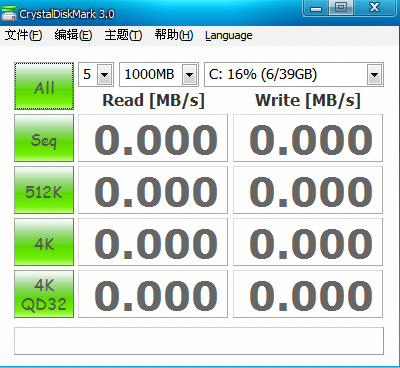
Task: Select the 512K write result value
Action: tap(308, 190)
